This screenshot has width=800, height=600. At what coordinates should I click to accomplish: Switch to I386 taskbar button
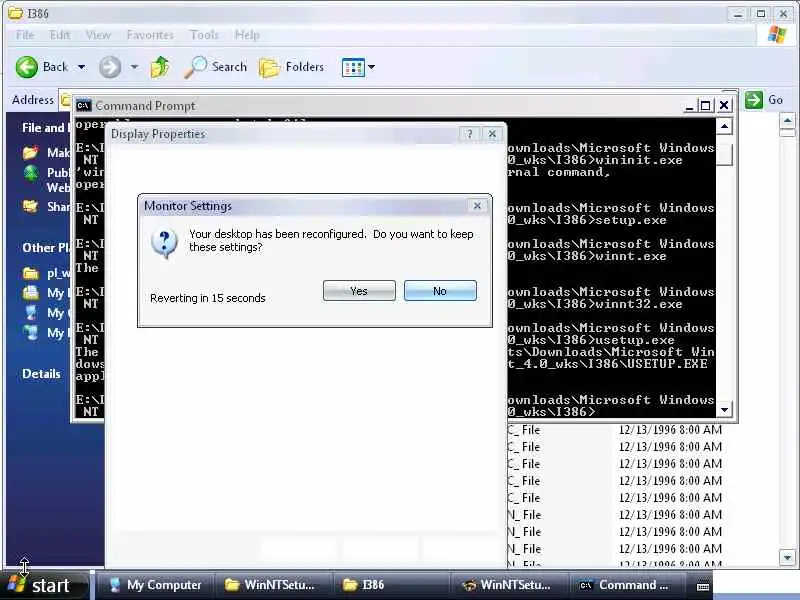point(391,585)
